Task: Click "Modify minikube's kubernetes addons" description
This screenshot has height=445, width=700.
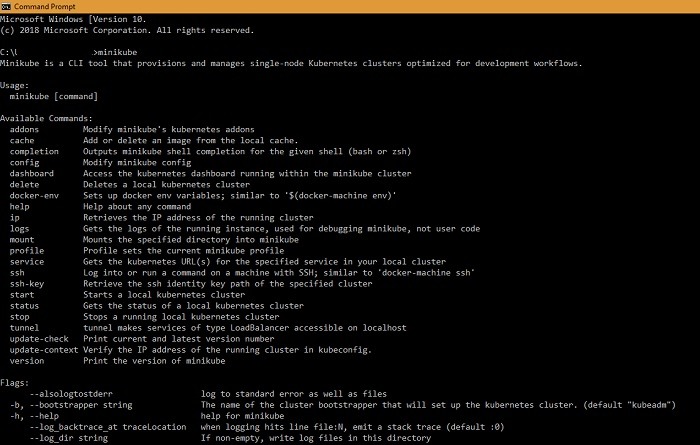Action: [169, 129]
